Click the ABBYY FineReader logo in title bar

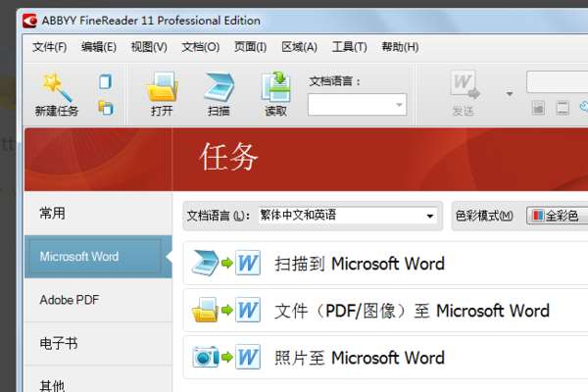point(29,21)
